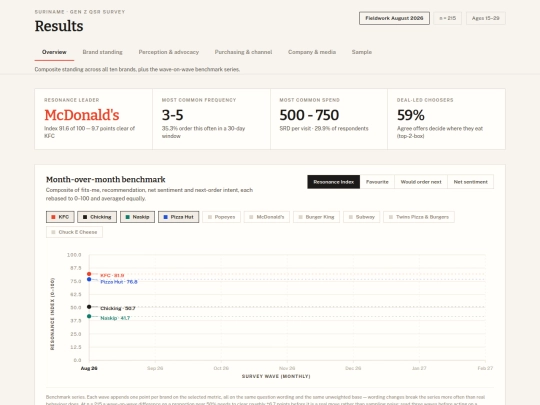
Task: Switch to the Sample tab
Action: click(x=362, y=52)
